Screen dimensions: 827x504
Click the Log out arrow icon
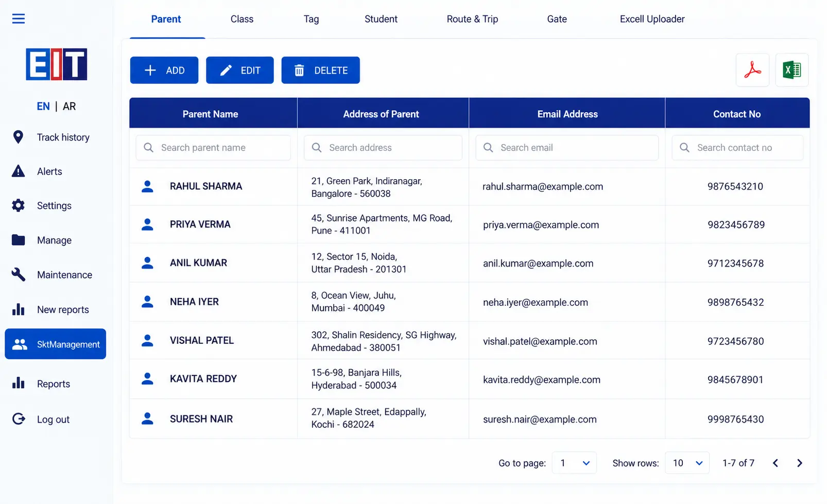[19, 419]
